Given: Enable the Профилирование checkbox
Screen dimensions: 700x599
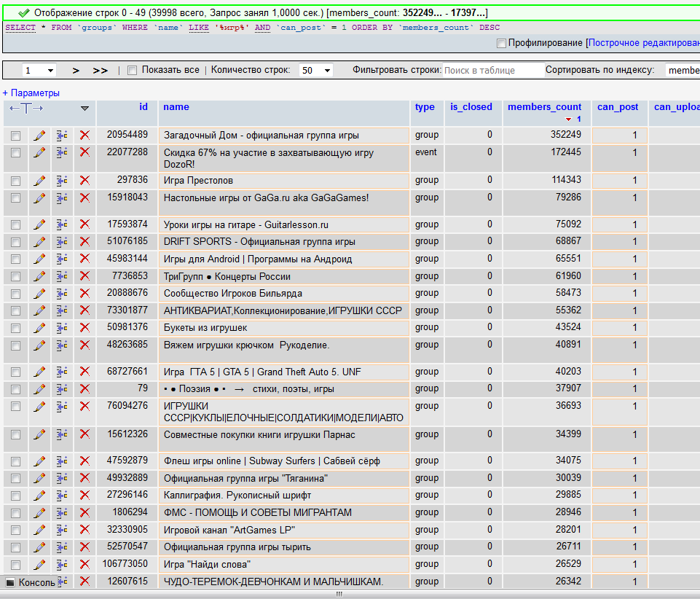Looking at the screenshot, I should pos(501,43).
